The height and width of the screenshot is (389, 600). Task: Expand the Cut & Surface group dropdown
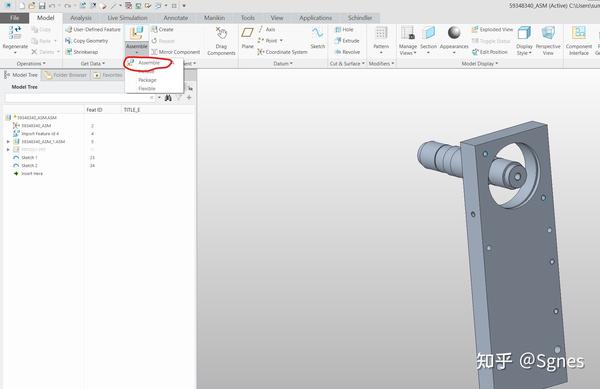click(347, 63)
